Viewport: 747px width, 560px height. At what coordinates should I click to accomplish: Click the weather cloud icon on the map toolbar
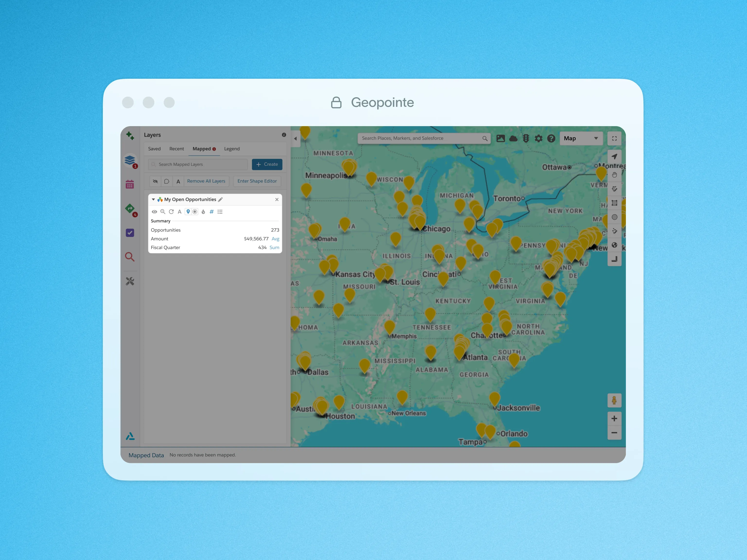(513, 138)
